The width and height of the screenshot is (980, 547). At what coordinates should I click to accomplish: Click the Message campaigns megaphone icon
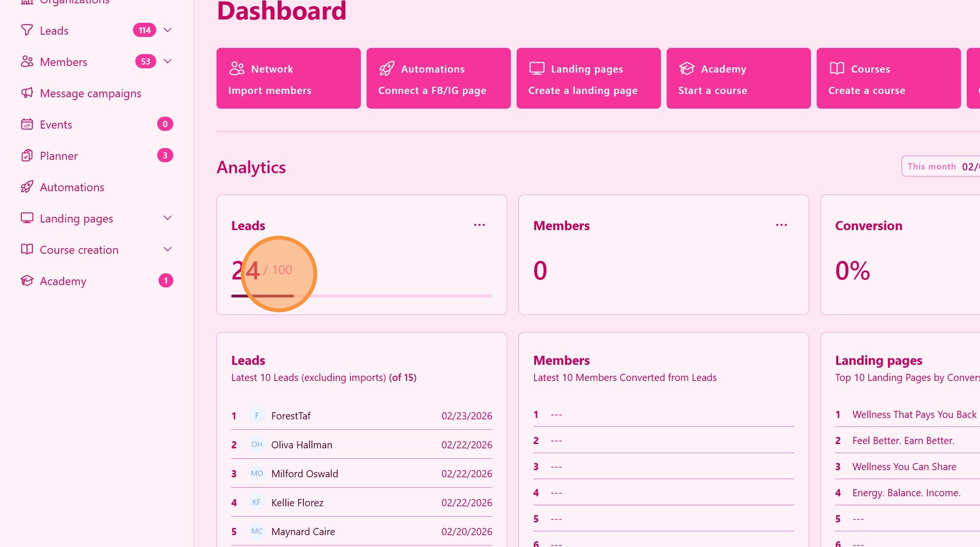27,93
